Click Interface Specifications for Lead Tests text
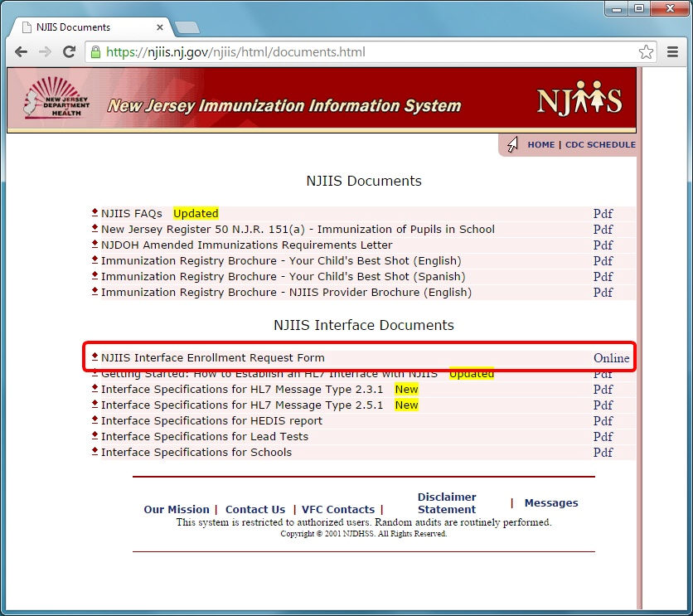Screen dimensions: 693x616 coord(205,437)
